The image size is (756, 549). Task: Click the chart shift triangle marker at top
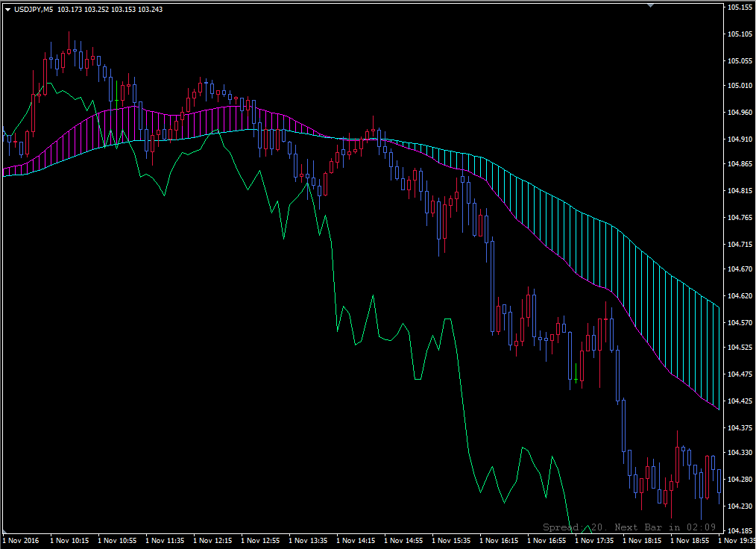[650, 5]
